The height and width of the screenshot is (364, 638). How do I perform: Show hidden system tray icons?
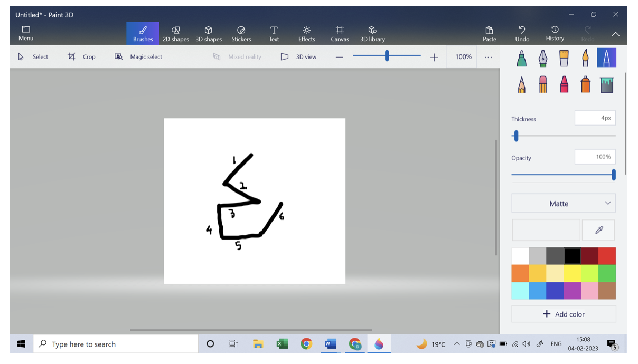pyautogui.click(x=456, y=344)
